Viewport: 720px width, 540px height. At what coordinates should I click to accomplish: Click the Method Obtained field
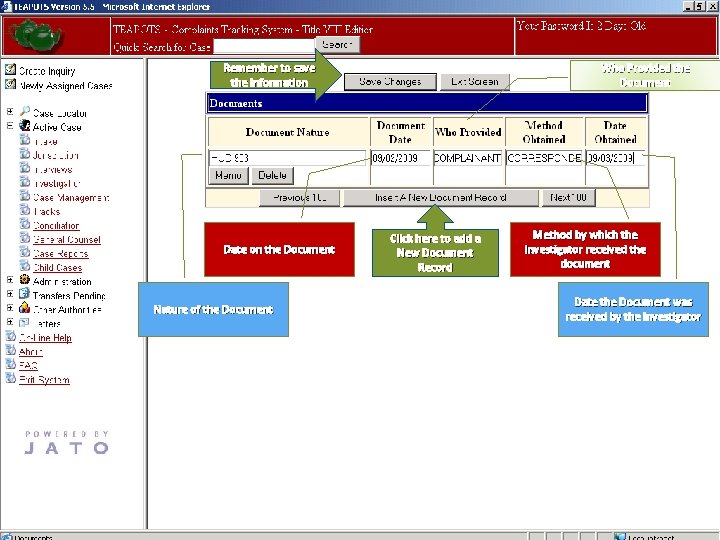coord(544,158)
